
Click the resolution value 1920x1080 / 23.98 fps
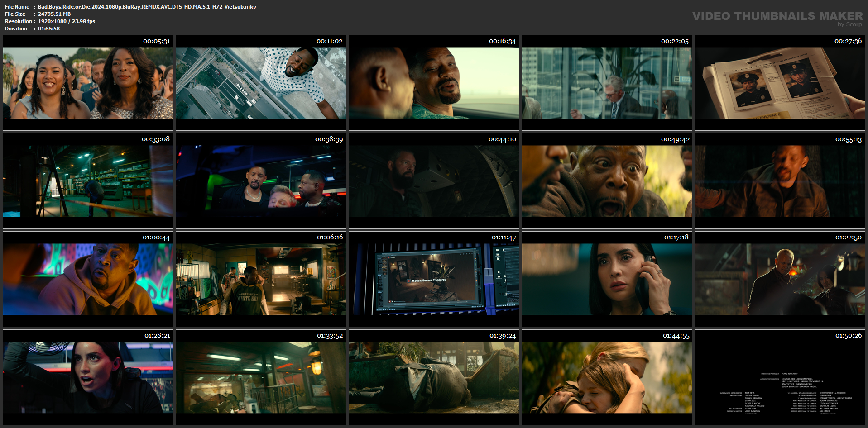tap(67, 21)
